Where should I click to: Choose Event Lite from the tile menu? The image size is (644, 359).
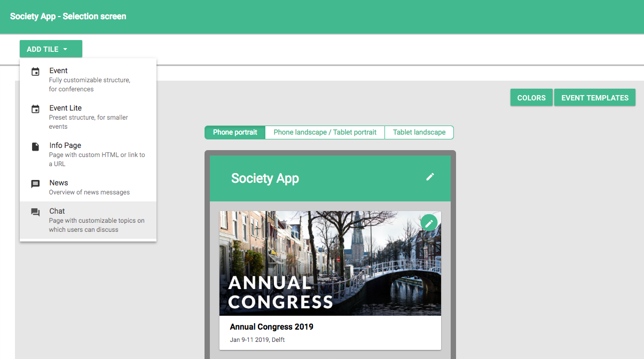(88, 117)
